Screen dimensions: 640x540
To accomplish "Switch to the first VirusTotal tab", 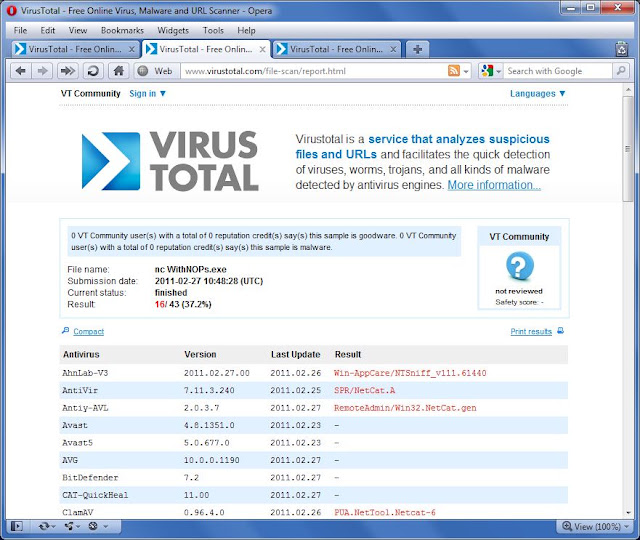I will (75, 49).
